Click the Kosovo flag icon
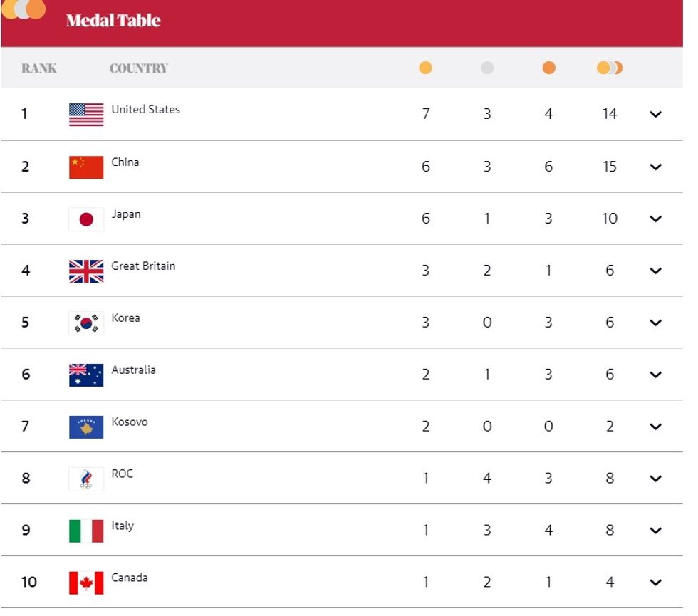The image size is (698, 616). coord(86,427)
